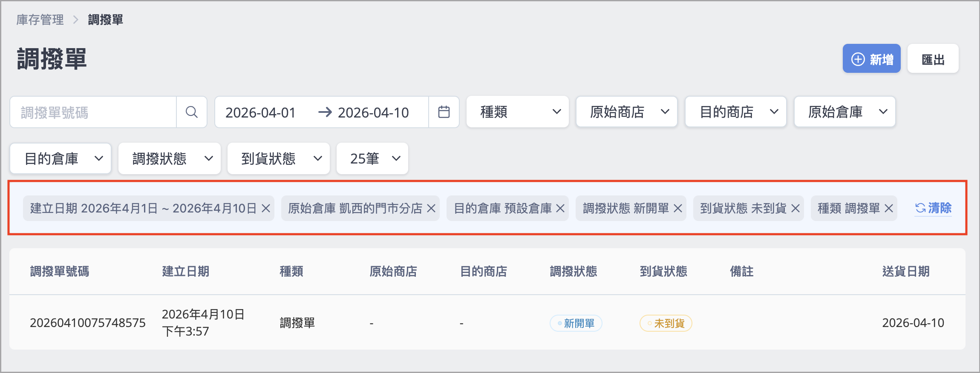
Task: Click the 匯出 export button
Action: pyautogui.click(x=933, y=59)
